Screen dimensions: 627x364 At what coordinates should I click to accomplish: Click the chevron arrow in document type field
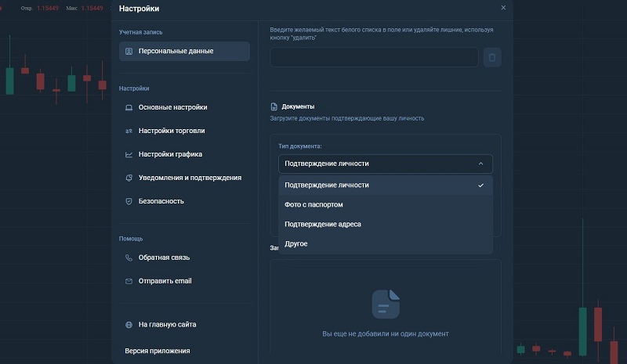[x=480, y=164]
